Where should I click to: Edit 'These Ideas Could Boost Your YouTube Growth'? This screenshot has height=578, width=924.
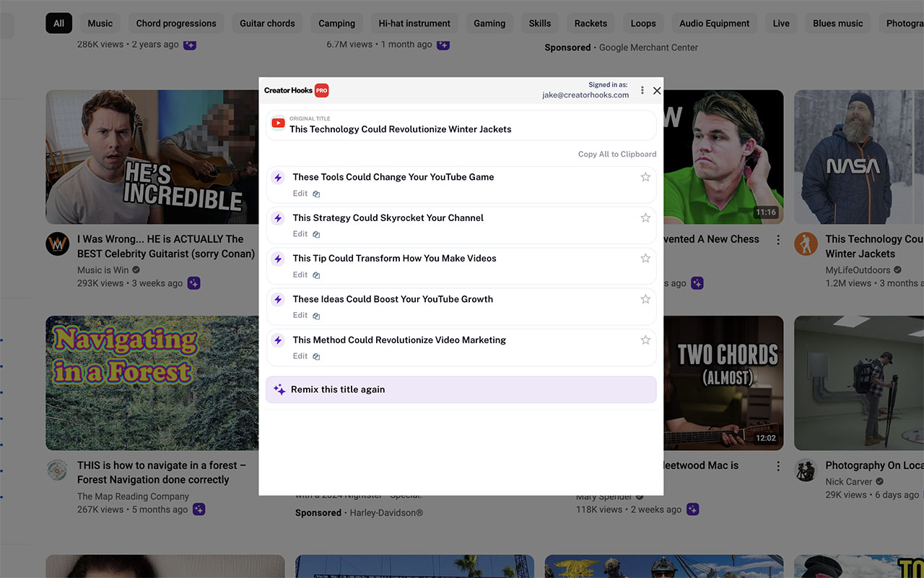pos(300,316)
